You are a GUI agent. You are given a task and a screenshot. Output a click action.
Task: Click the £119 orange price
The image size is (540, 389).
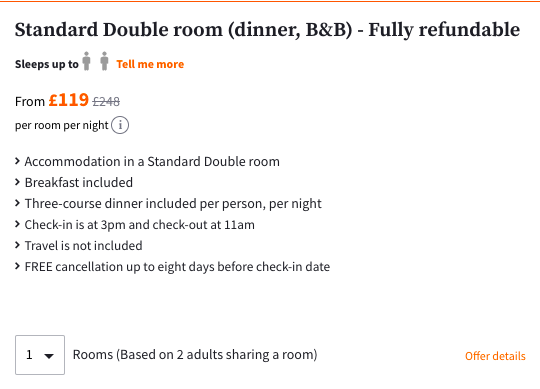69,100
